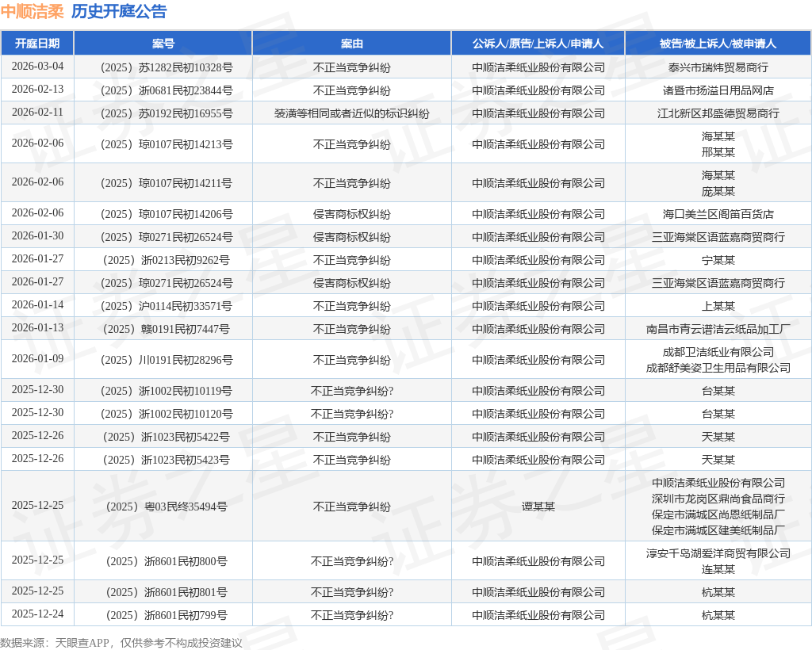Click defendant 连某某

click(718, 569)
